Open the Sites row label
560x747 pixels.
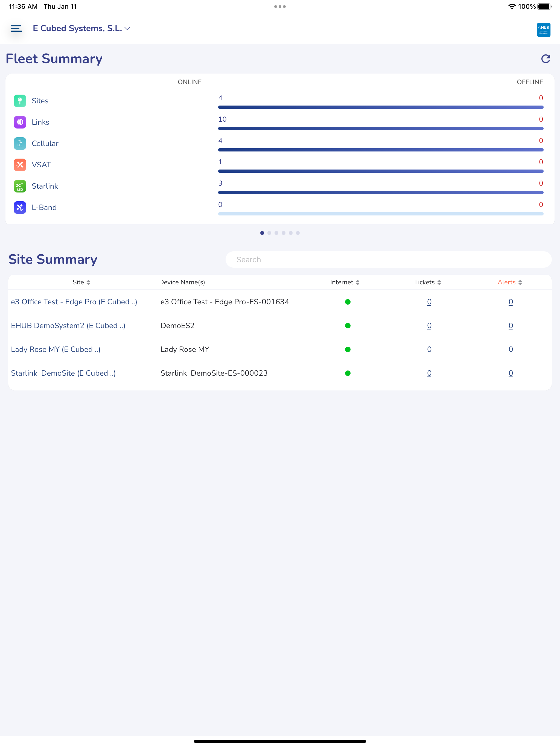(x=40, y=101)
